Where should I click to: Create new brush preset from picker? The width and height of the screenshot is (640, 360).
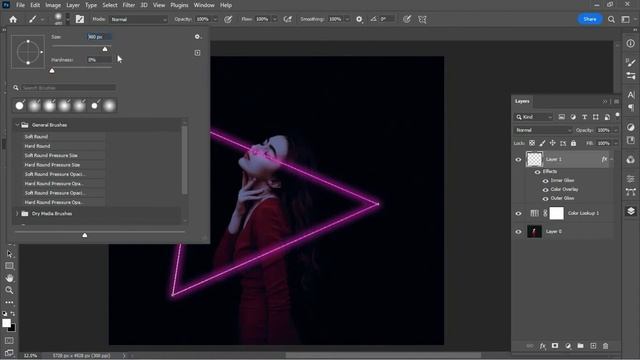[198, 53]
